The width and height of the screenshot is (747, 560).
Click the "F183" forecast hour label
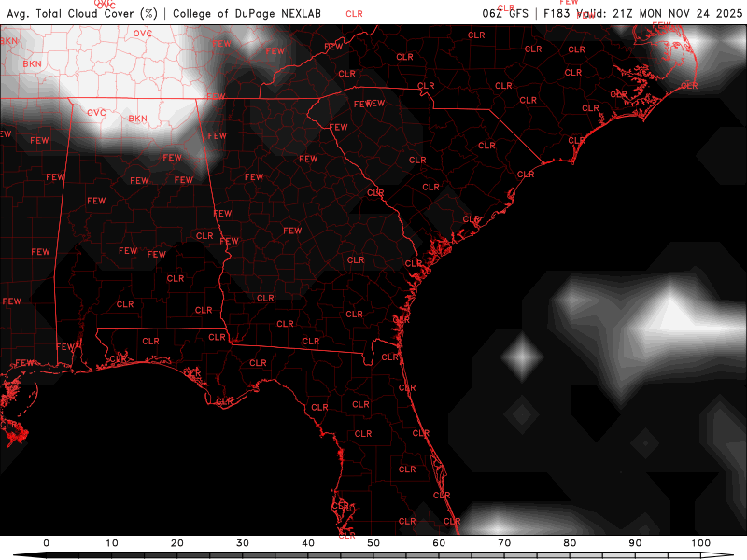556,13
